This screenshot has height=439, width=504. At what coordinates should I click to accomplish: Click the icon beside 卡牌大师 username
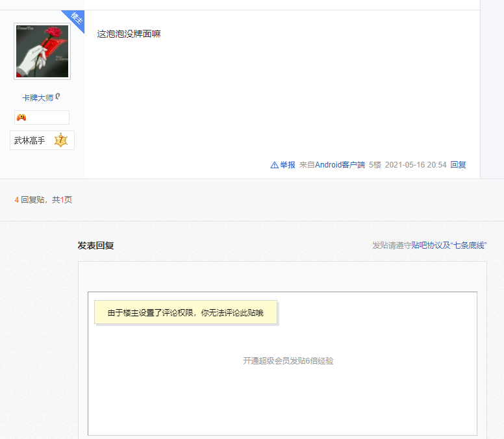58,96
